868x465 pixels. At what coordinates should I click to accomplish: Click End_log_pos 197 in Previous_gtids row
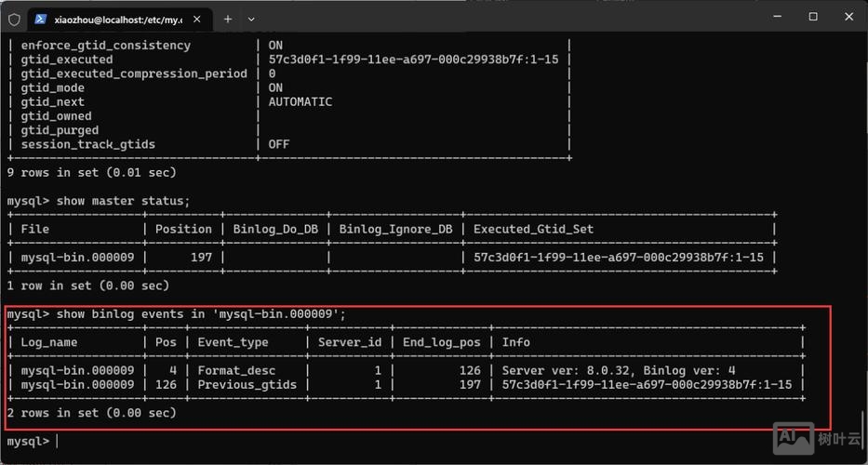pyautogui.click(x=470, y=385)
